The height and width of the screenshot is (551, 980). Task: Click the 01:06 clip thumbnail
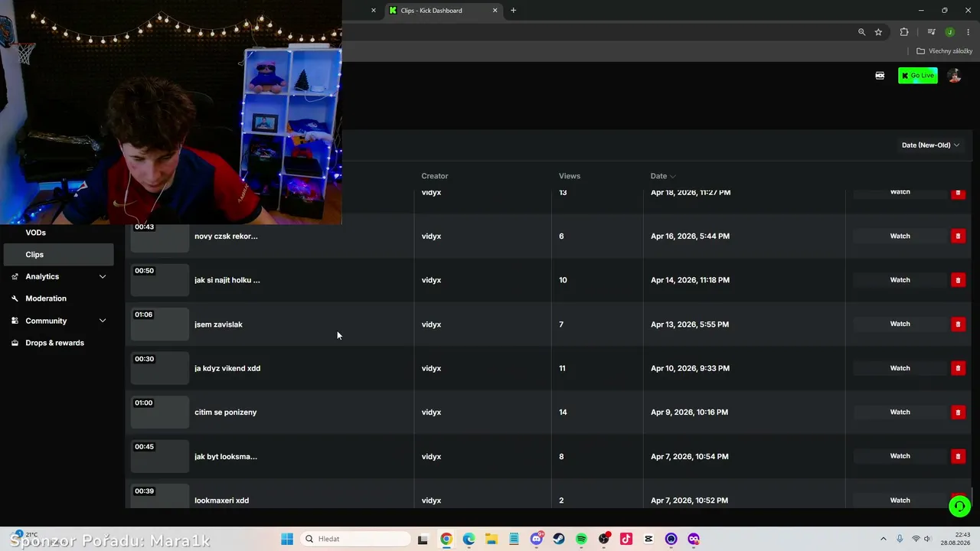[x=160, y=324]
